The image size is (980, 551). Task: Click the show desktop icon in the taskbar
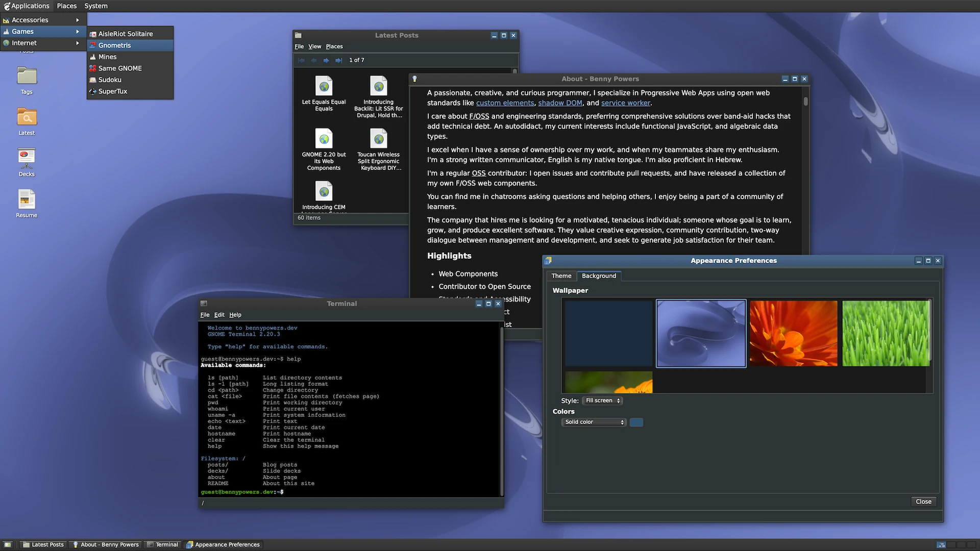coord(8,545)
